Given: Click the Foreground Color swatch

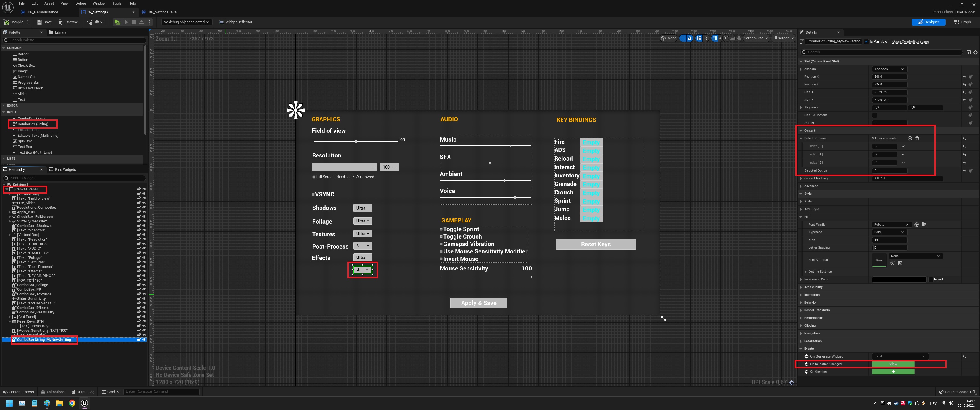Looking at the screenshot, I should 899,280.
